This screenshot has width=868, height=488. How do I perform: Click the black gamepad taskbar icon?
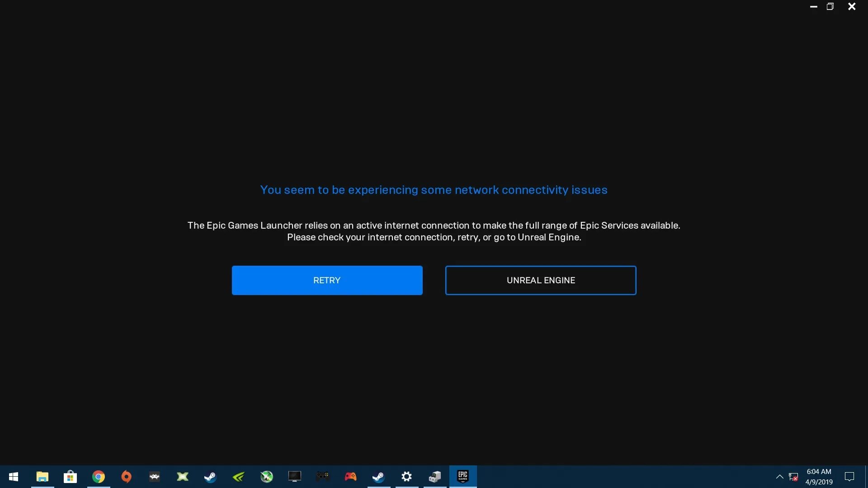point(323,476)
